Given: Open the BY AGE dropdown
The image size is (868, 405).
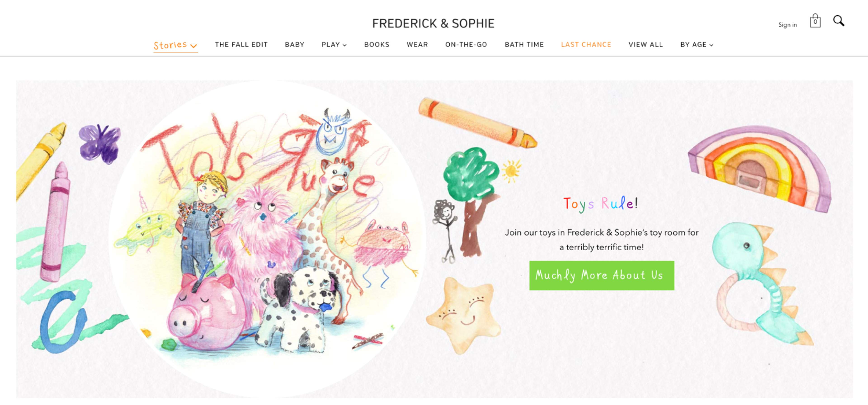Looking at the screenshot, I should tap(696, 45).
